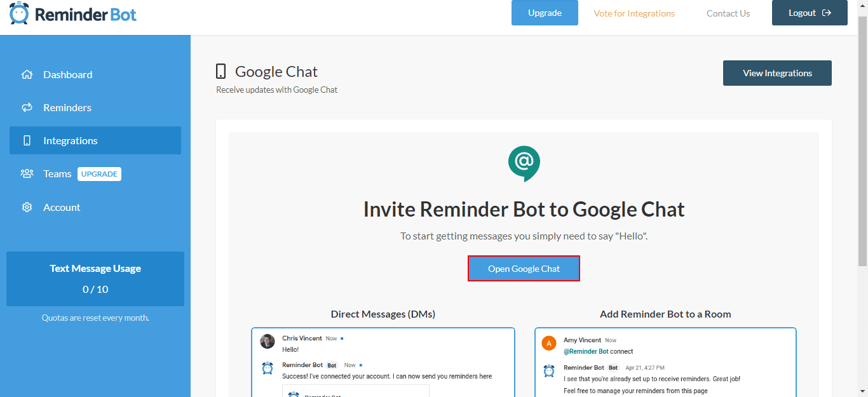
Task: Click the logout arrow icon
Action: (827, 13)
